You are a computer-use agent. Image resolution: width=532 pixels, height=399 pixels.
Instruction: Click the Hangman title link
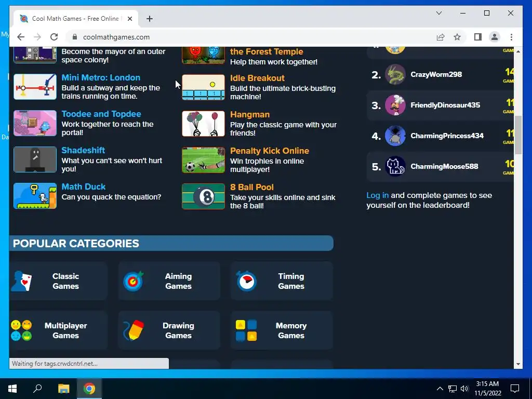click(x=250, y=114)
